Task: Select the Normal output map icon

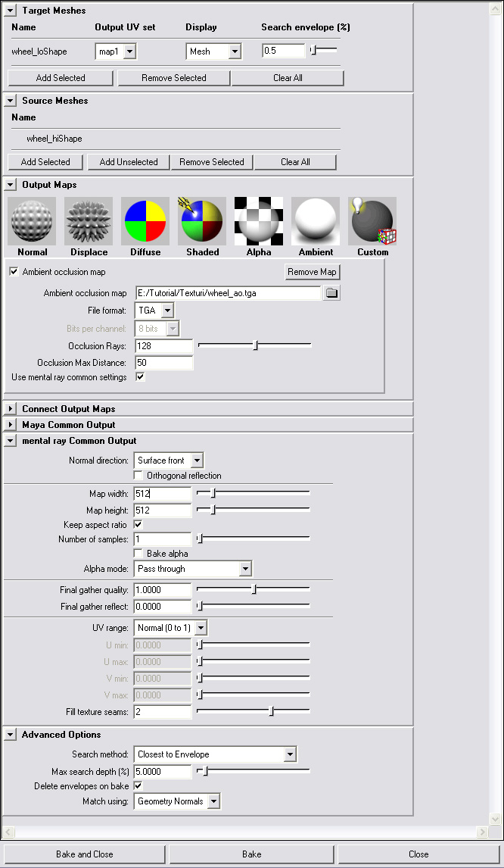Action: pyautogui.click(x=32, y=221)
